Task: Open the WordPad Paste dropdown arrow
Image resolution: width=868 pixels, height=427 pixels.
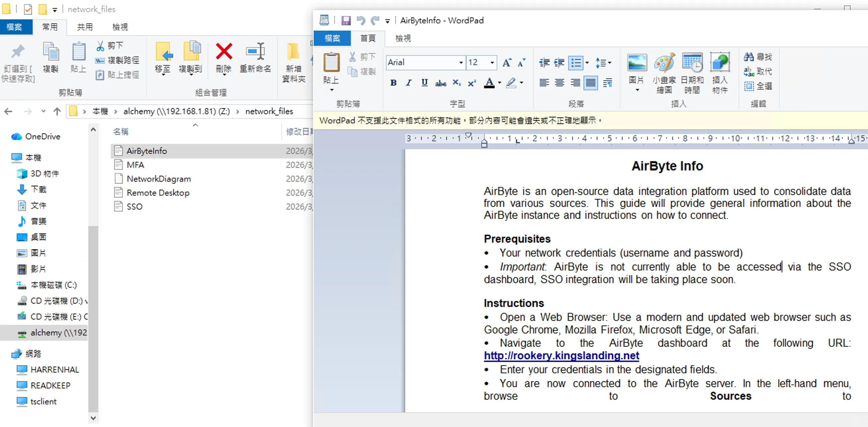Action: click(x=332, y=90)
